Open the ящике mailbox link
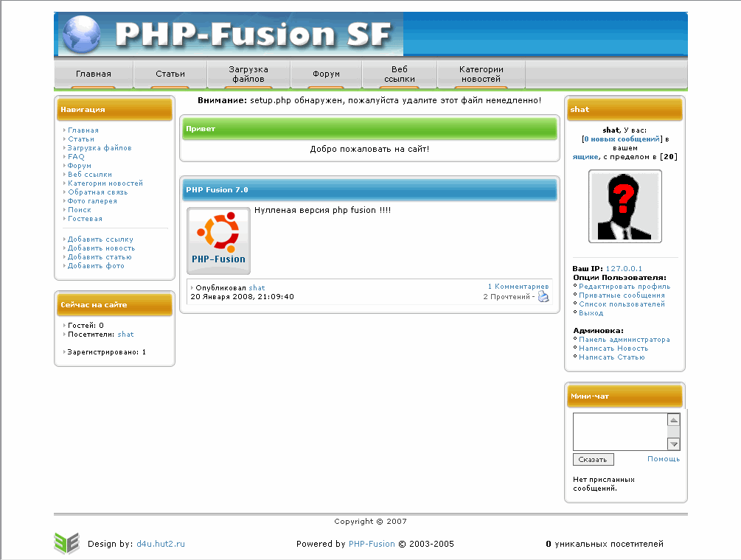741x560 pixels. point(585,157)
